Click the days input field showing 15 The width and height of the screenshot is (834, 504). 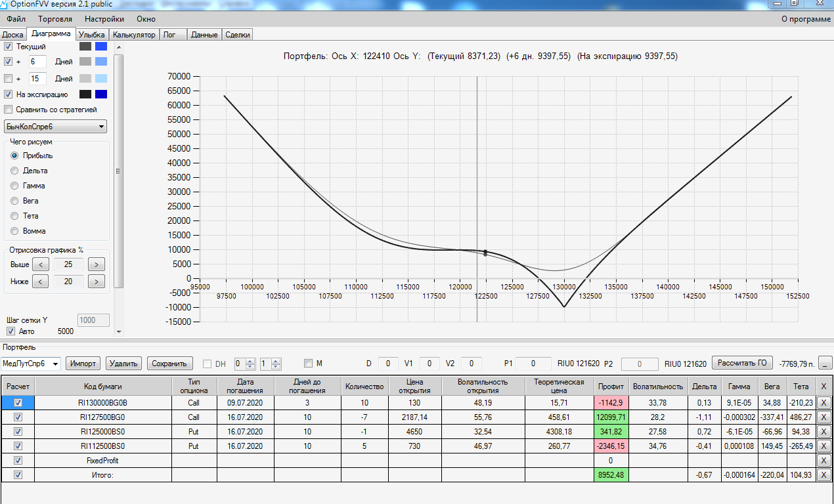[x=37, y=79]
